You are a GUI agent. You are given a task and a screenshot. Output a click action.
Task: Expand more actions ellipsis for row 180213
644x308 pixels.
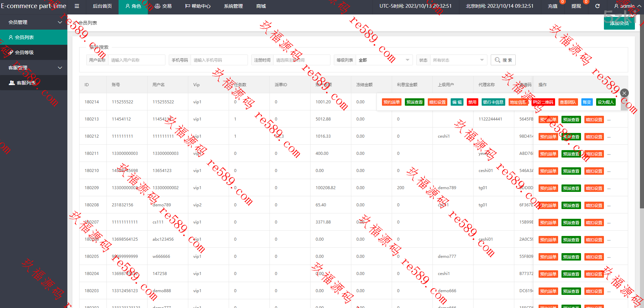(x=609, y=120)
